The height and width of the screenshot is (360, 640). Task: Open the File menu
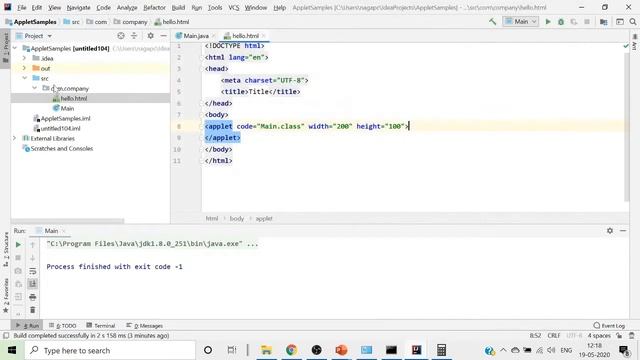pyautogui.click(x=22, y=7)
